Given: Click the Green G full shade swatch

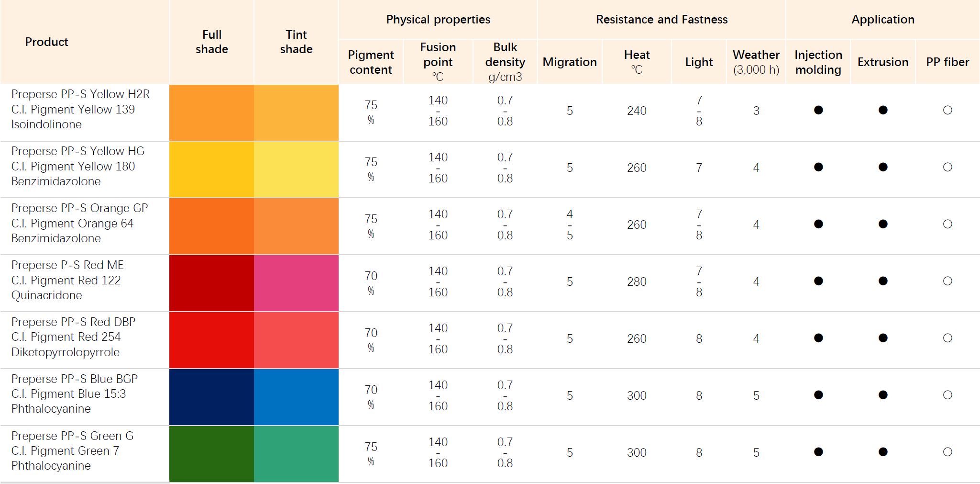Looking at the screenshot, I should coord(211,454).
